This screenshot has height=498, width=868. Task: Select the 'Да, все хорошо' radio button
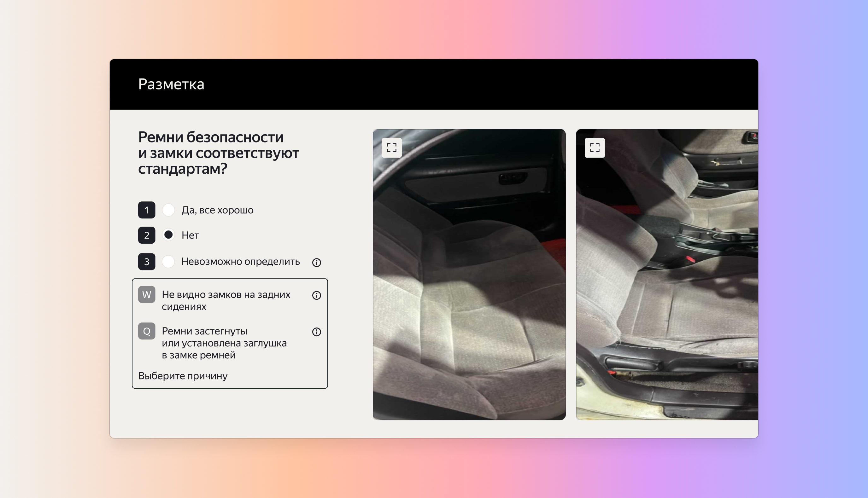pyautogui.click(x=168, y=210)
